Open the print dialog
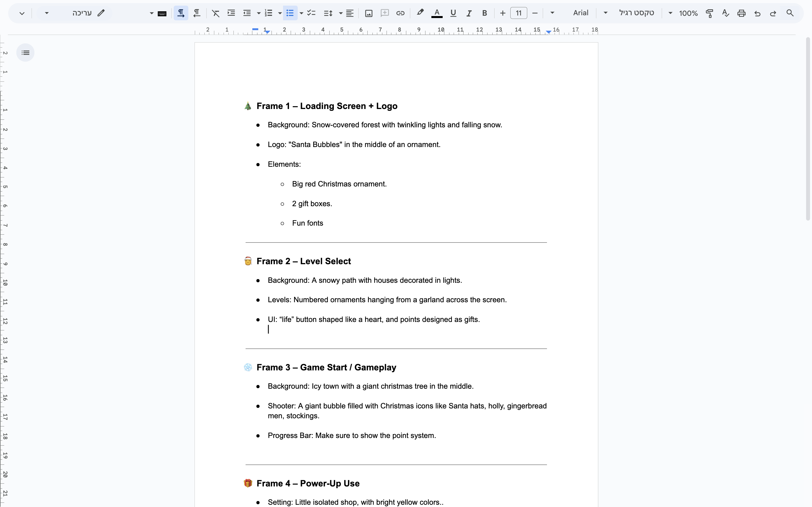 tap(741, 13)
